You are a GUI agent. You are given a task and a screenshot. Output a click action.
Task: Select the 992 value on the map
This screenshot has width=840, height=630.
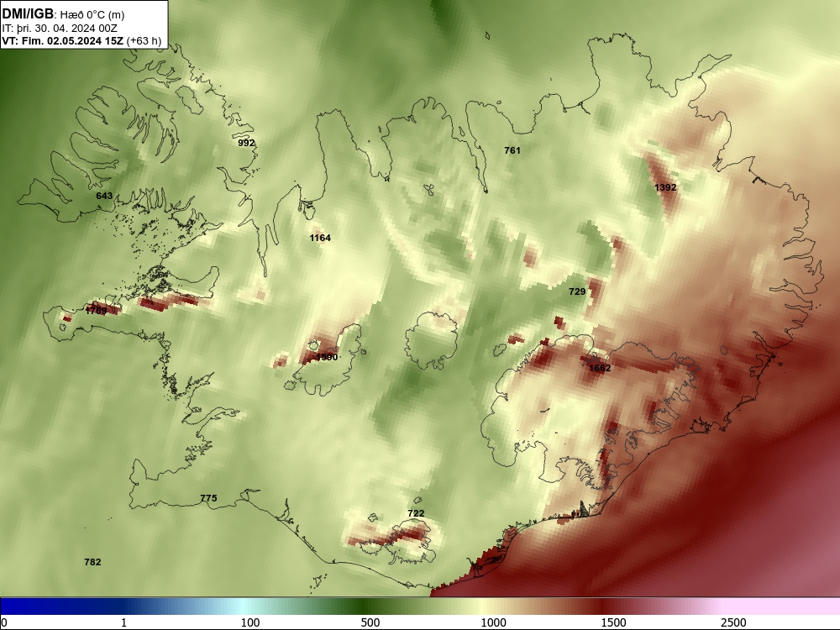point(246,143)
